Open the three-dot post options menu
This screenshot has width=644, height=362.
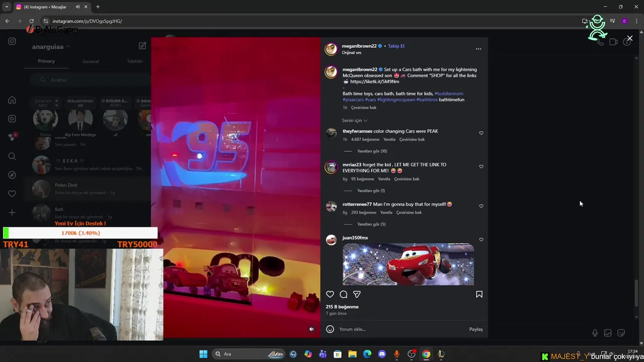tap(478, 49)
